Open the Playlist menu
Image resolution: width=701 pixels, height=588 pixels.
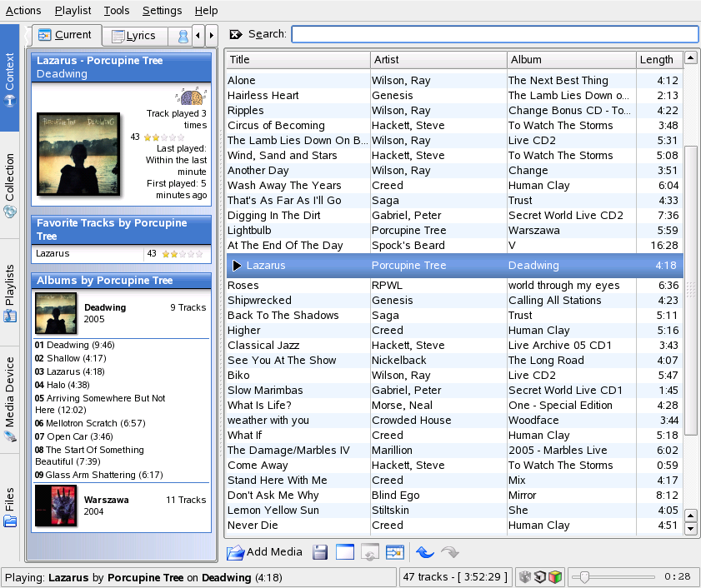coord(73,11)
